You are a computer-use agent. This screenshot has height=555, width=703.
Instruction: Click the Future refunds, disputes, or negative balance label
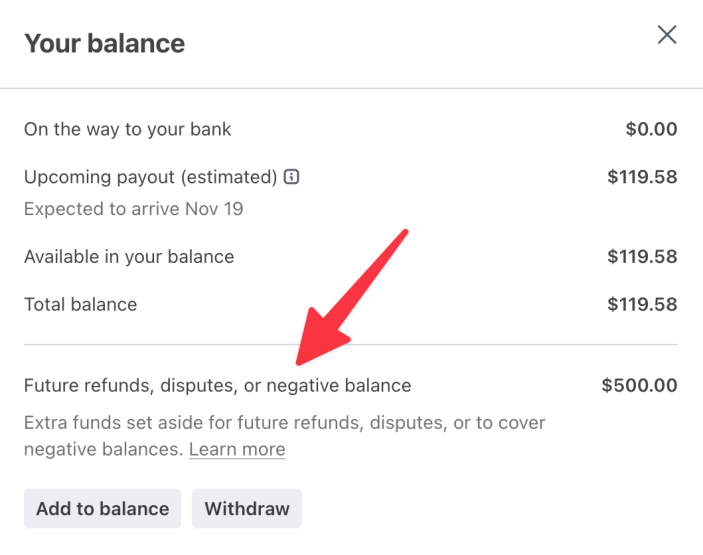[218, 385]
